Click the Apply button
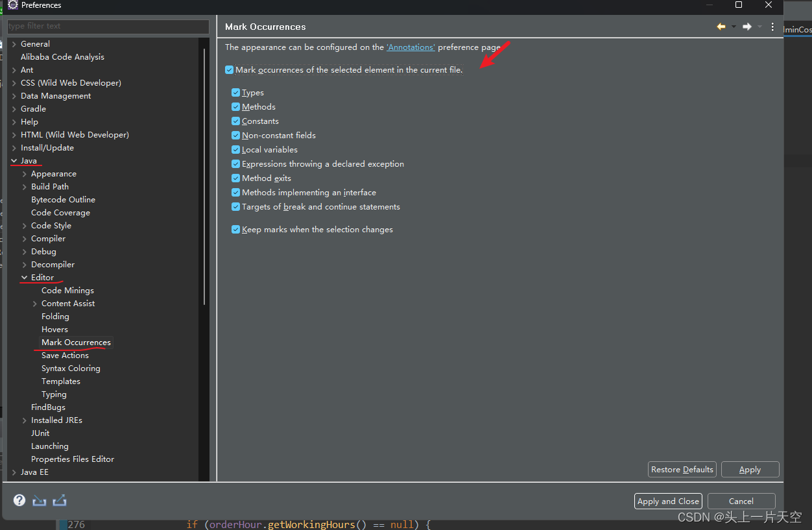The height and width of the screenshot is (530, 812). 750,470
